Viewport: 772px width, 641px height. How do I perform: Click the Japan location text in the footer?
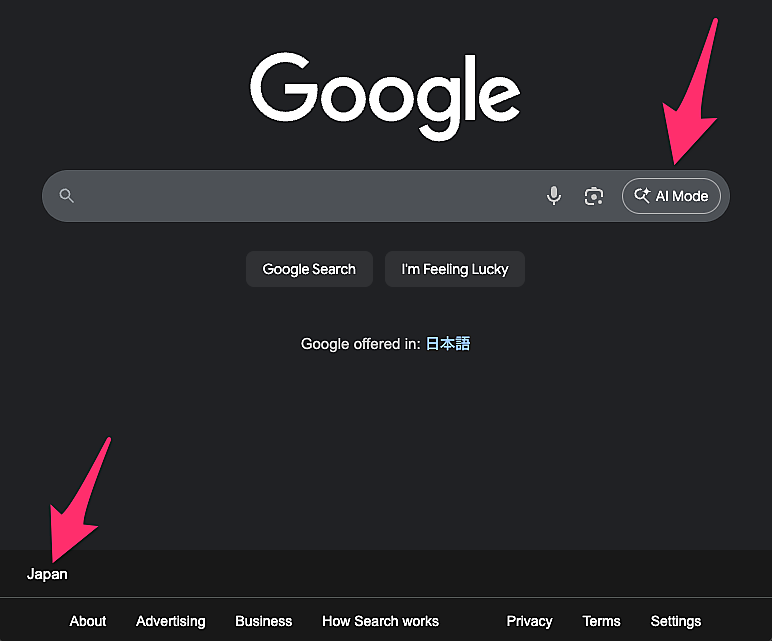(47, 574)
